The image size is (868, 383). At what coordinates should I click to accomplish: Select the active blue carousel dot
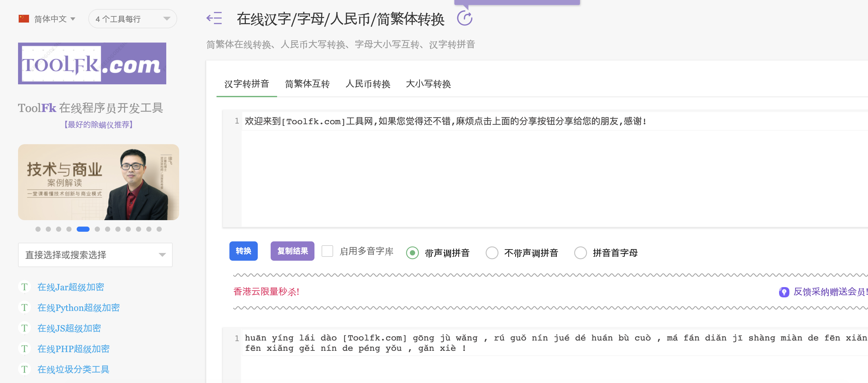tap(83, 229)
